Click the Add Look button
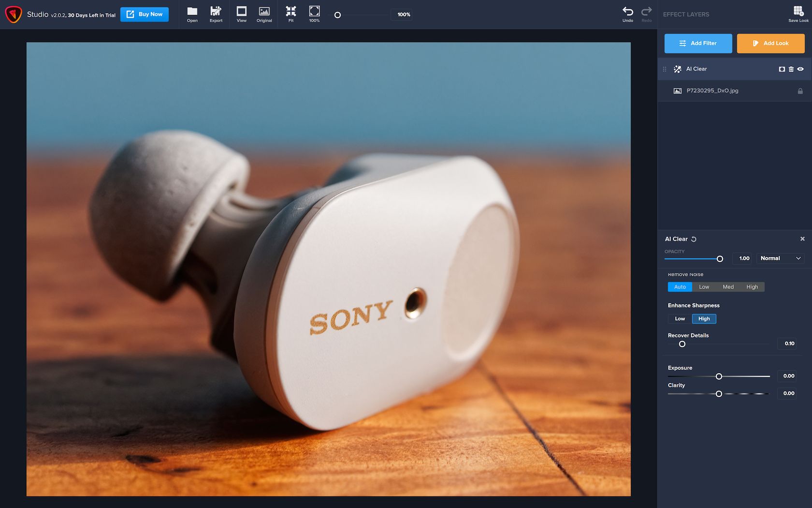 pos(770,44)
